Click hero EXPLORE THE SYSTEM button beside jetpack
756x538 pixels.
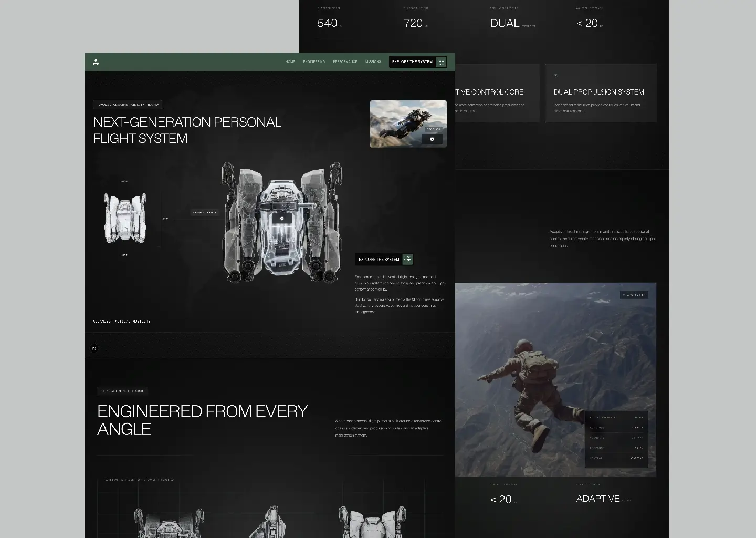pyautogui.click(x=384, y=259)
